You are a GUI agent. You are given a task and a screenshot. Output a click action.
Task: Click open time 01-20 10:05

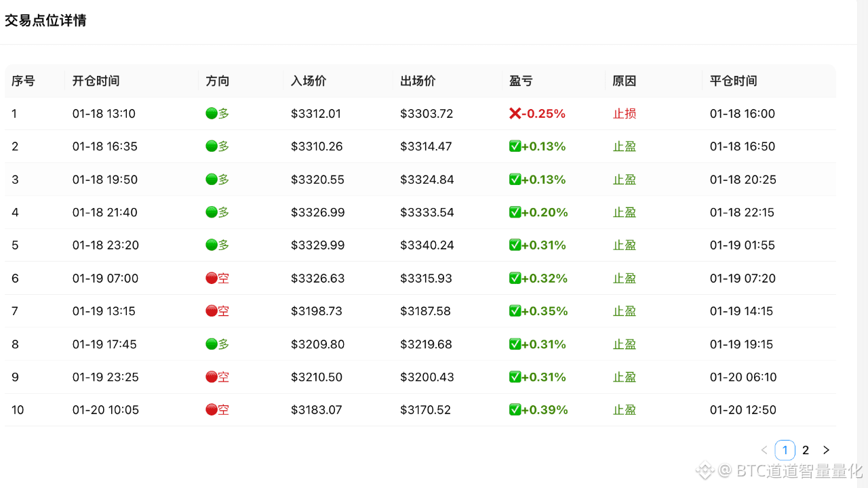[106, 410]
